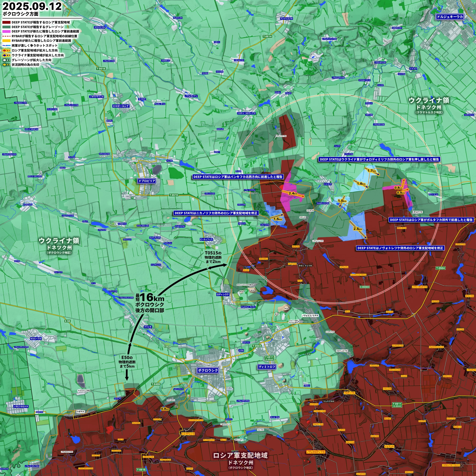Click the blue hotspot legend marker
The image size is (476, 476).
tap(6, 46)
